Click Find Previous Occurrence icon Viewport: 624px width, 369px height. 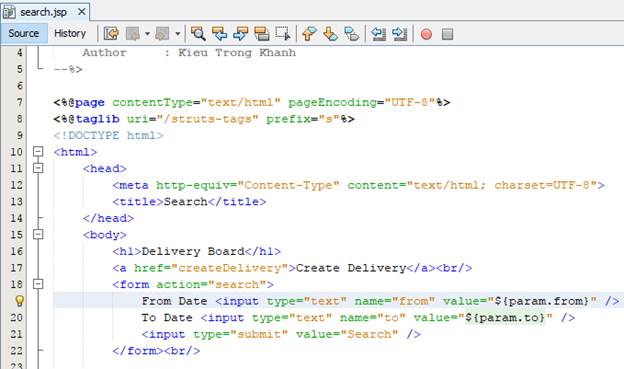coord(219,33)
